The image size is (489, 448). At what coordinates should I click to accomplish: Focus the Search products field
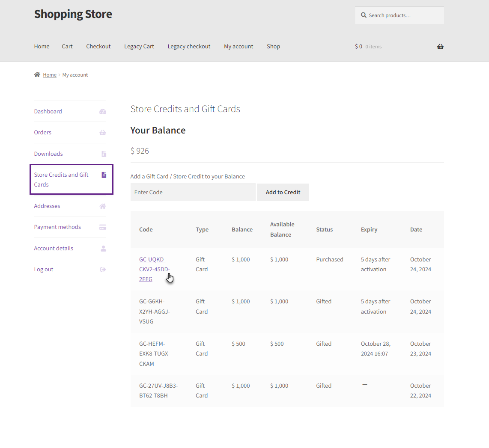(399, 15)
